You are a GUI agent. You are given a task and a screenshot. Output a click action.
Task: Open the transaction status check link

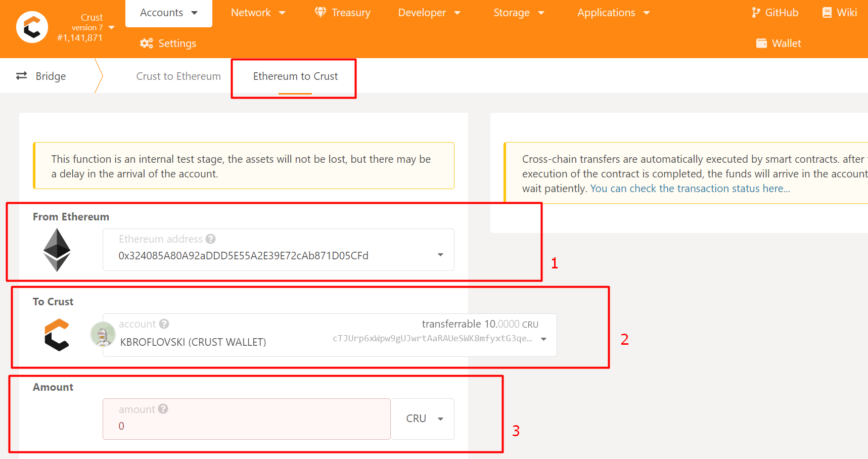(x=690, y=189)
